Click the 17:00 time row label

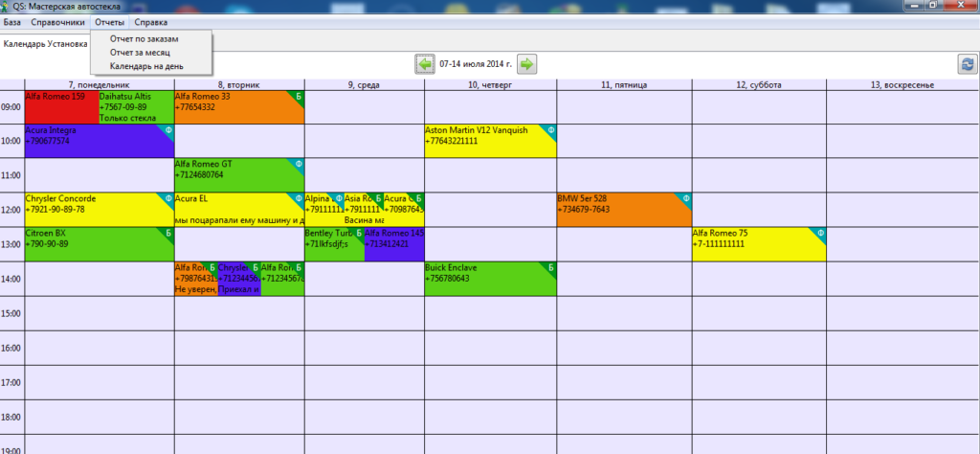(12, 382)
